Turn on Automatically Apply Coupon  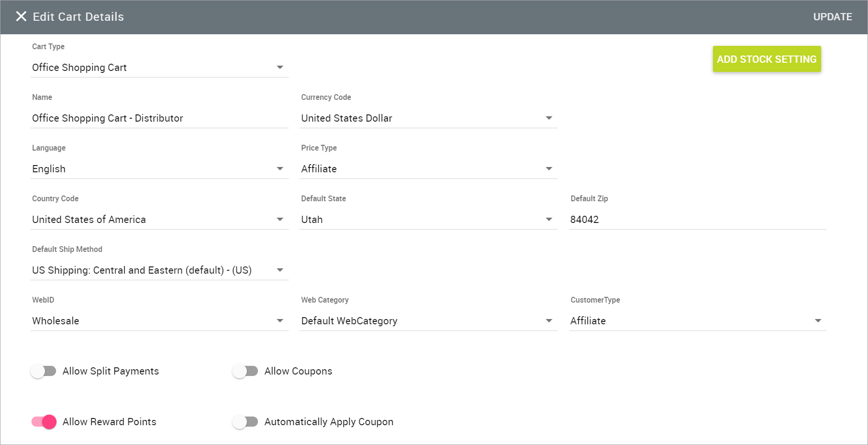[246, 421]
